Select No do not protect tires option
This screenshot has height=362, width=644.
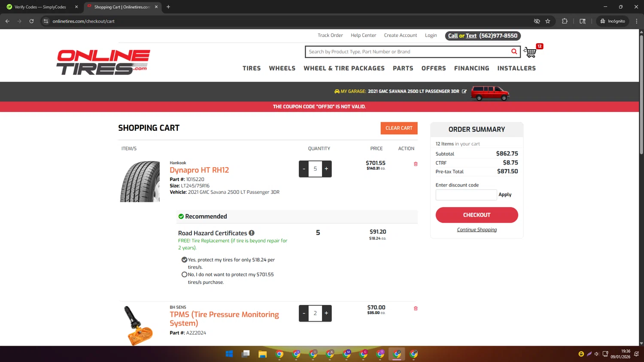[x=185, y=275]
